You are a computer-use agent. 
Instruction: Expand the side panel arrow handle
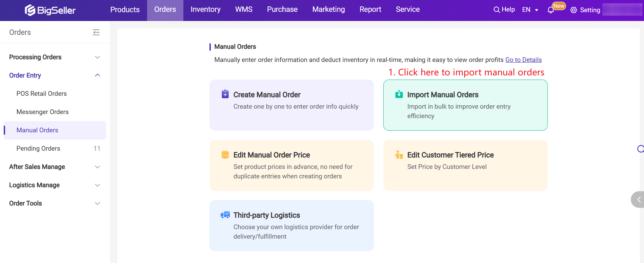click(638, 200)
